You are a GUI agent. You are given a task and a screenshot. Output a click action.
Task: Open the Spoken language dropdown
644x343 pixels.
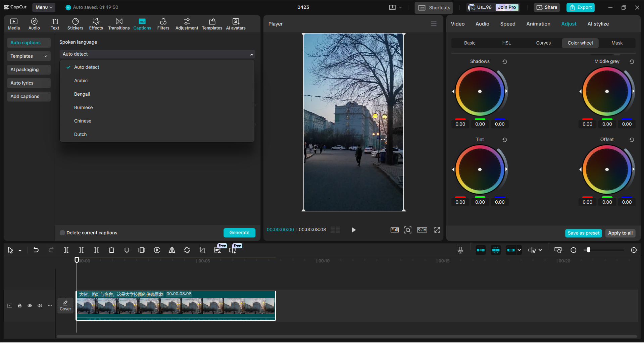tap(157, 54)
